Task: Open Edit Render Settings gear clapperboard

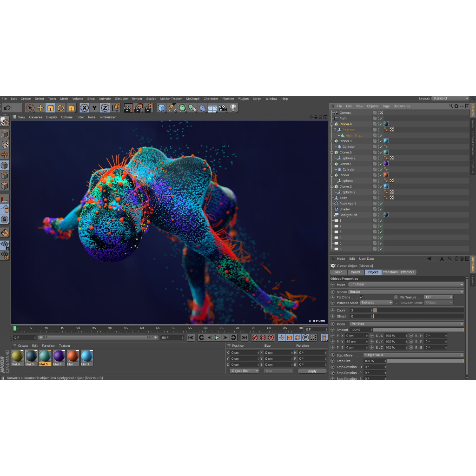Action: pos(148,108)
